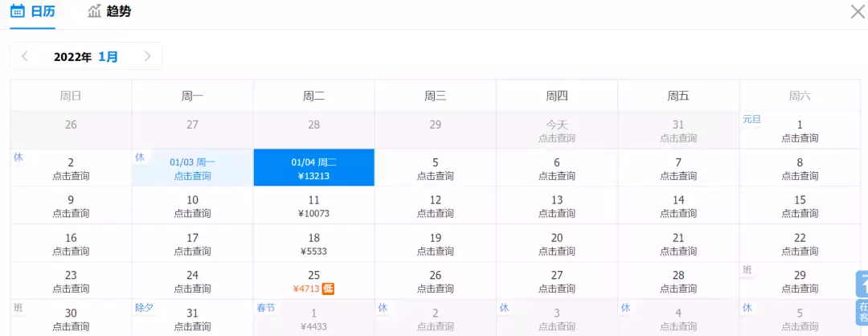
Task: Click 点击查询 under 今天
Action: pos(556,138)
